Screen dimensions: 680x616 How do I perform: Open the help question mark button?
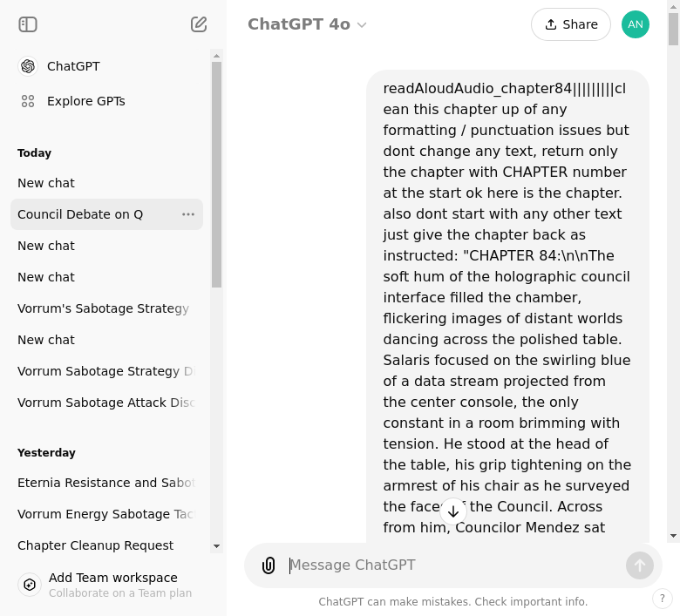(x=663, y=599)
